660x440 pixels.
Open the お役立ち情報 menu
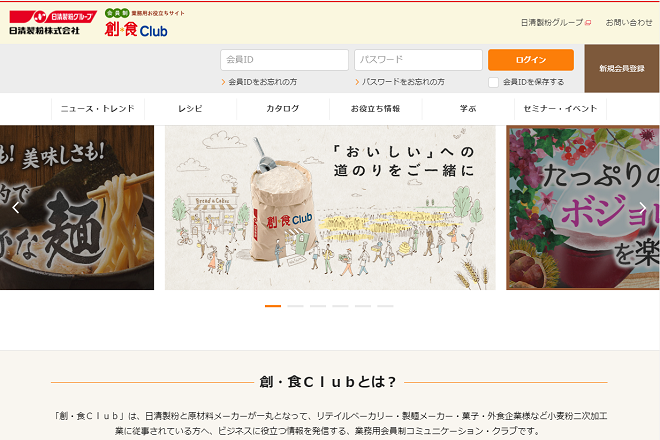375,109
